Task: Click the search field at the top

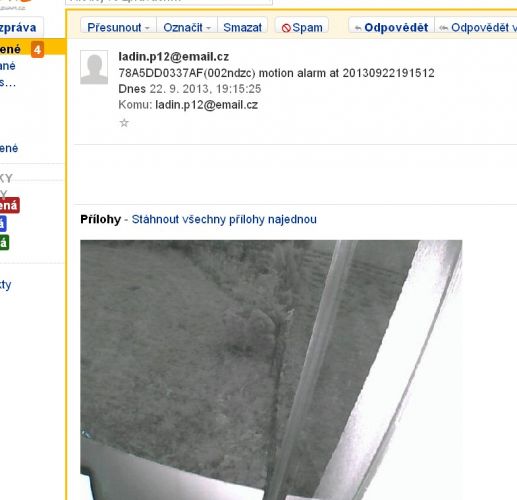Action: 169,2
